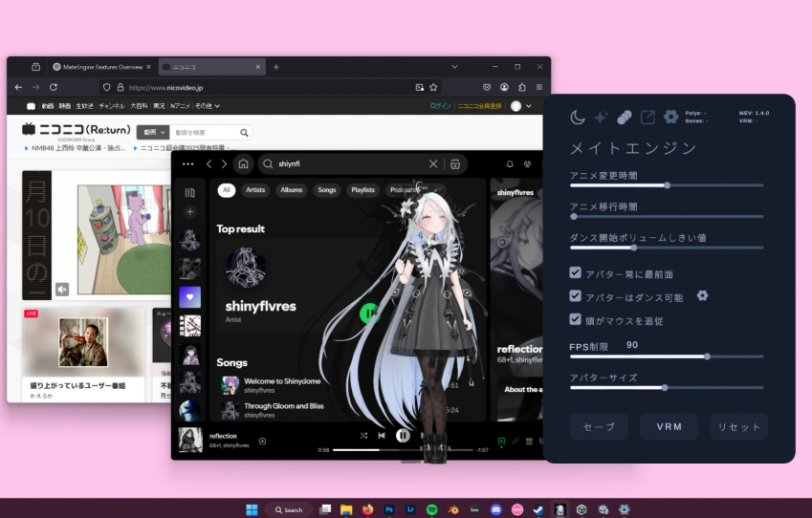Open Spotify notifications bell
The image size is (812, 518).
tap(510, 164)
